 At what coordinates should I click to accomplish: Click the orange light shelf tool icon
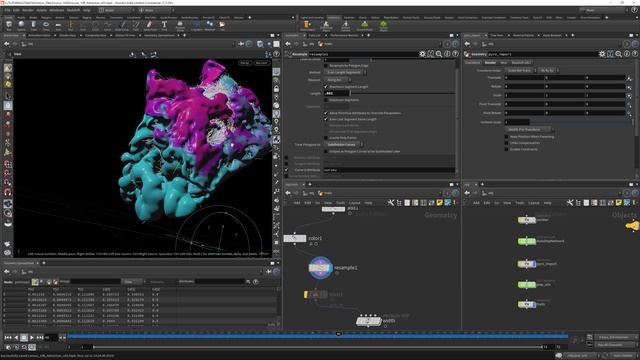coord(307,25)
